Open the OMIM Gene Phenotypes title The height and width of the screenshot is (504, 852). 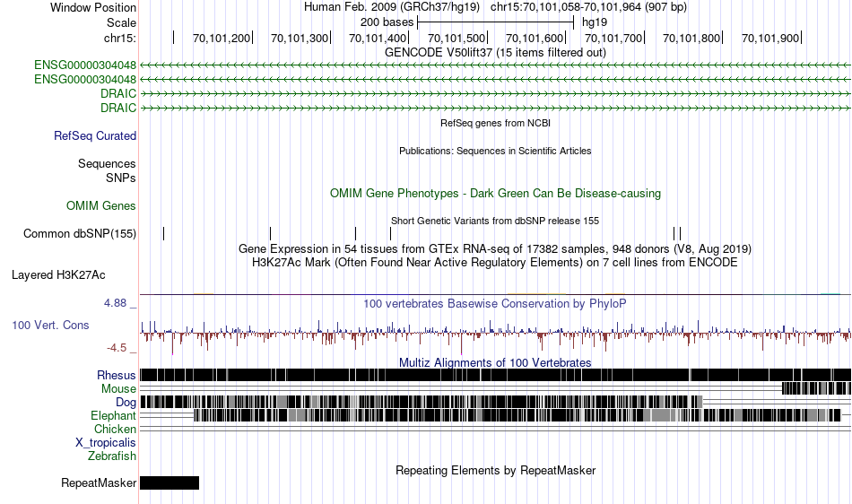[x=495, y=194]
